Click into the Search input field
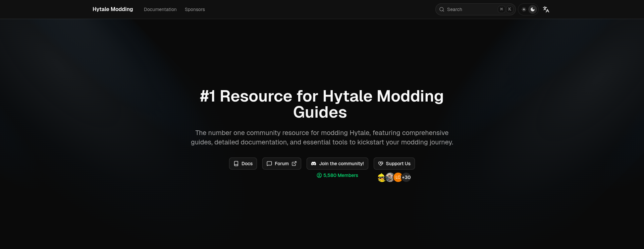 pos(470,9)
